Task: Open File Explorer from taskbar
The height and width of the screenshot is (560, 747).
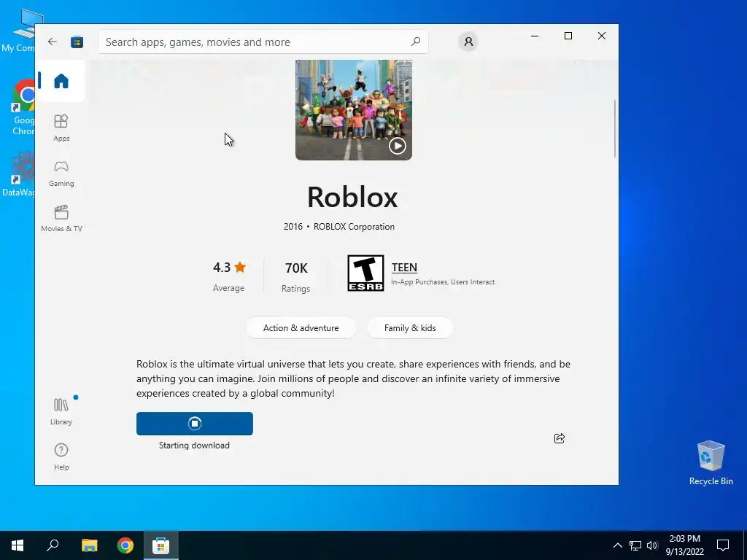Action: point(89,545)
